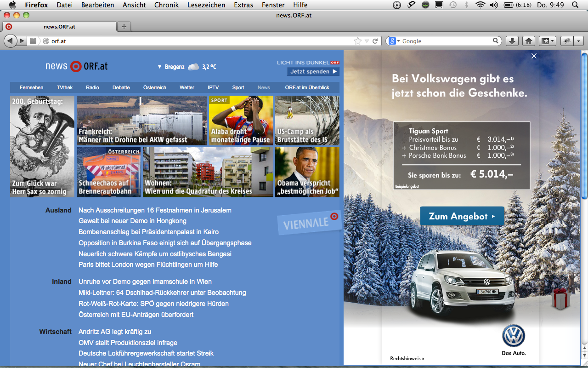This screenshot has width=588, height=368.
Task: Click the Jetzt spenden button
Action: pos(313,71)
